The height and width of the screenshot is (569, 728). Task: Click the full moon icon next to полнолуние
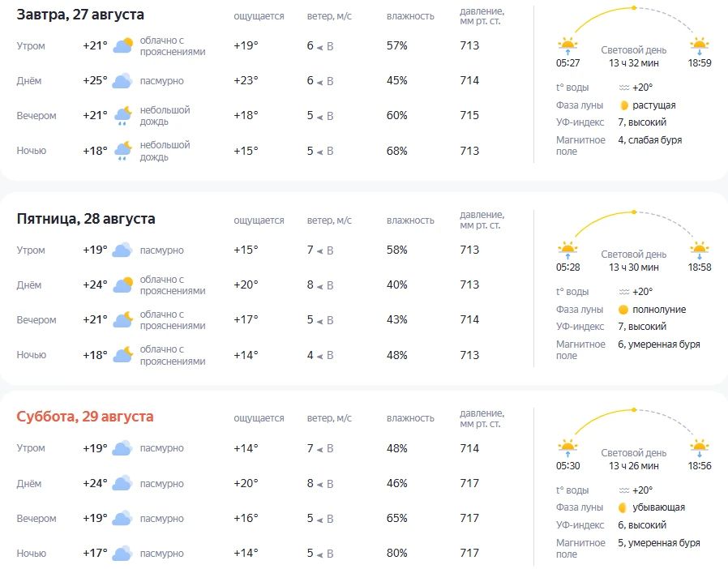(623, 310)
